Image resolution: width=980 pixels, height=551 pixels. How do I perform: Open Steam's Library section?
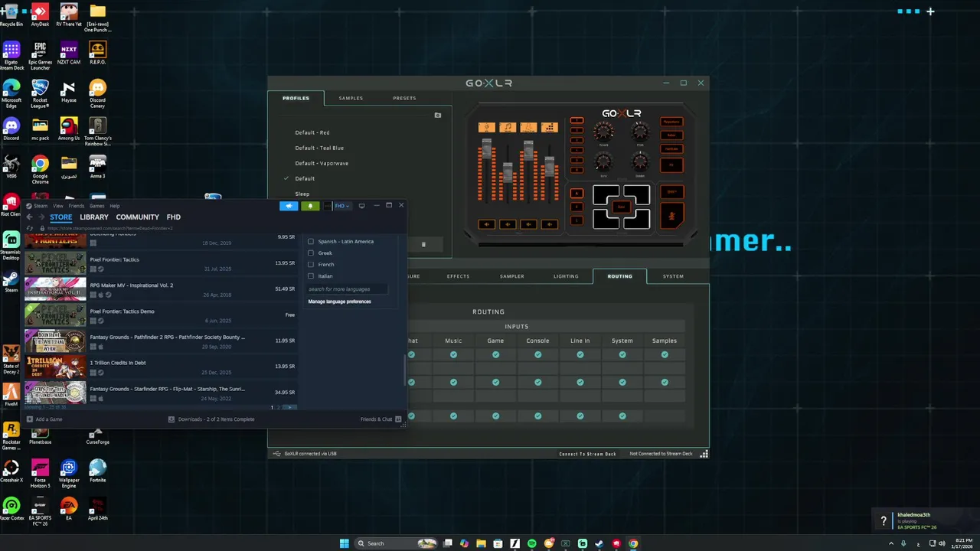click(94, 217)
